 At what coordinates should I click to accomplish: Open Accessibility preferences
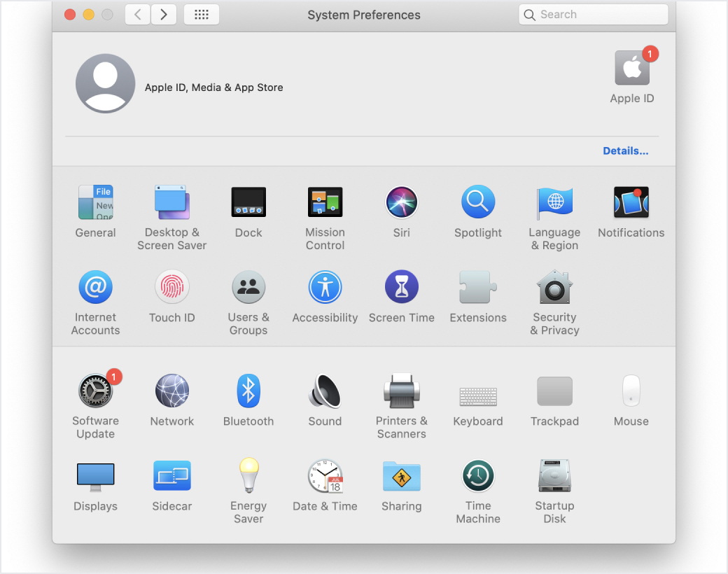pyautogui.click(x=325, y=288)
